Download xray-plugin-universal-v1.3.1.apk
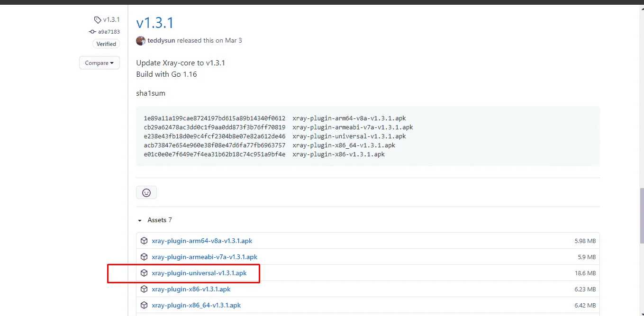The width and height of the screenshot is (644, 316). tap(199, 273)
